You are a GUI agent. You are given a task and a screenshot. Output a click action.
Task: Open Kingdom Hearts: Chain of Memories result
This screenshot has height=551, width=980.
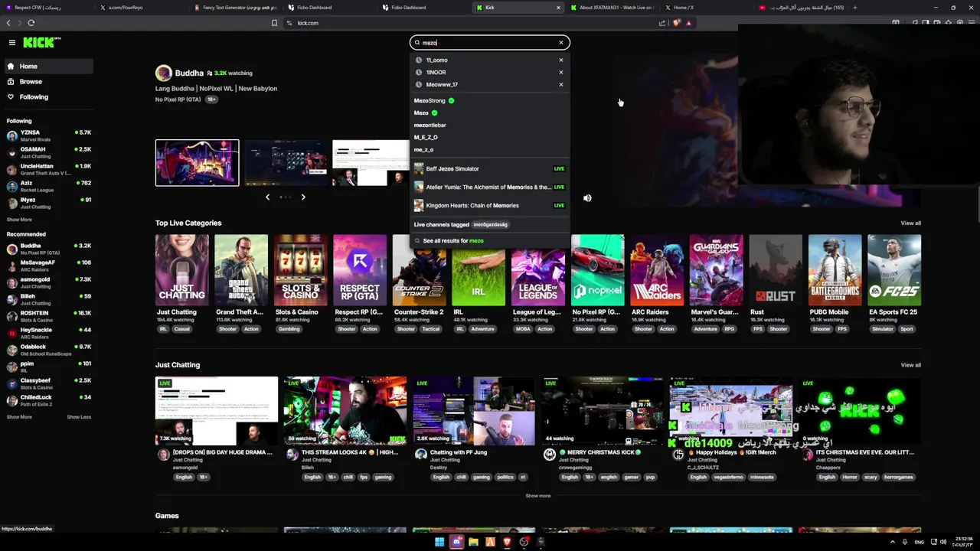490,205
